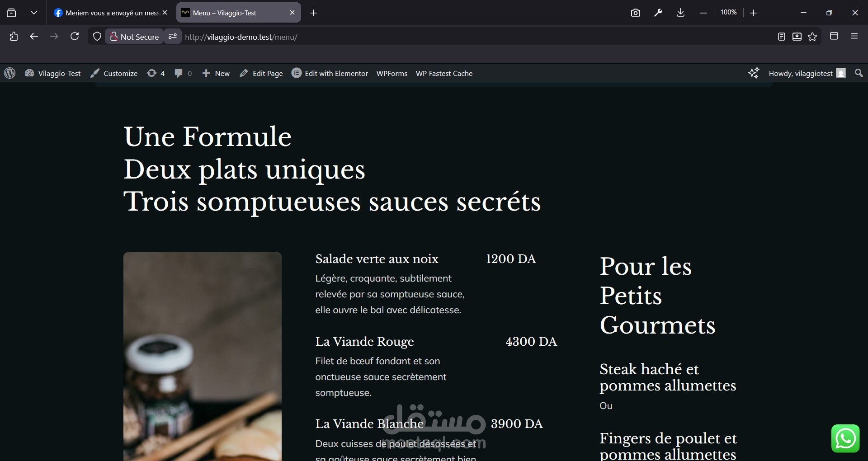The image size is (868, 461).
Task: Toggle reader view icon
Action: [x=782, y=37]
